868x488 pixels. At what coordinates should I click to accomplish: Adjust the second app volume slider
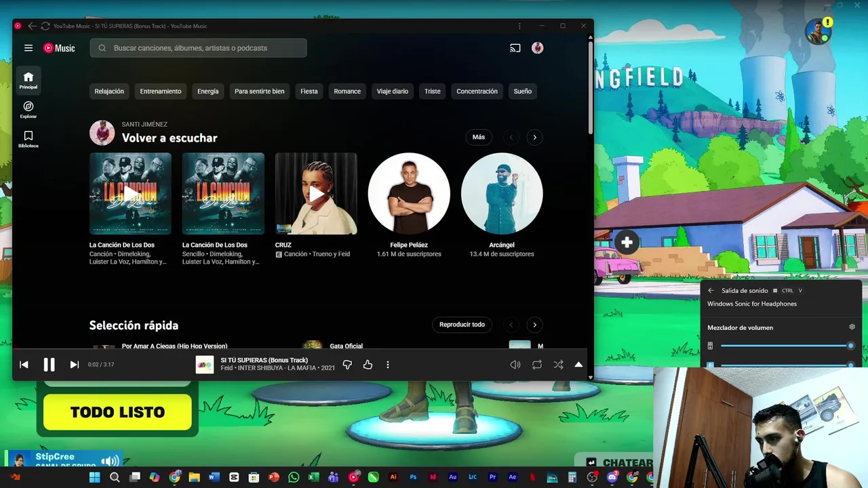[786, 365]
